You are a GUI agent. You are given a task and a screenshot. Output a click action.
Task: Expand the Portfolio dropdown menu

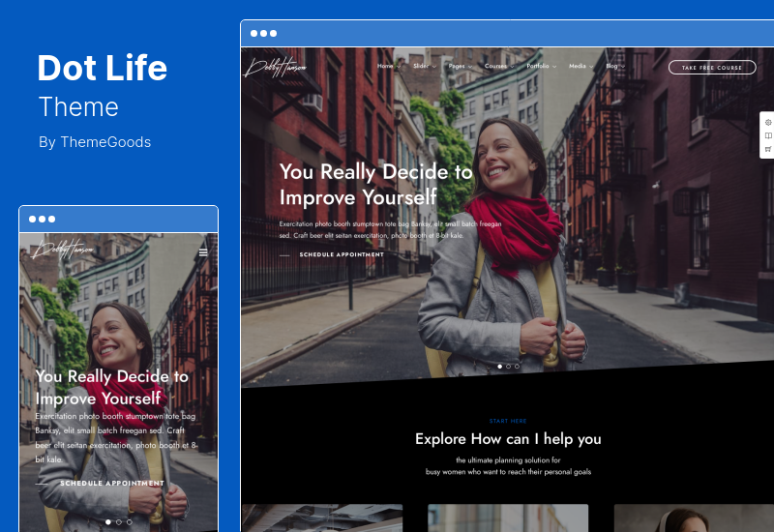(x=541, y=67)
